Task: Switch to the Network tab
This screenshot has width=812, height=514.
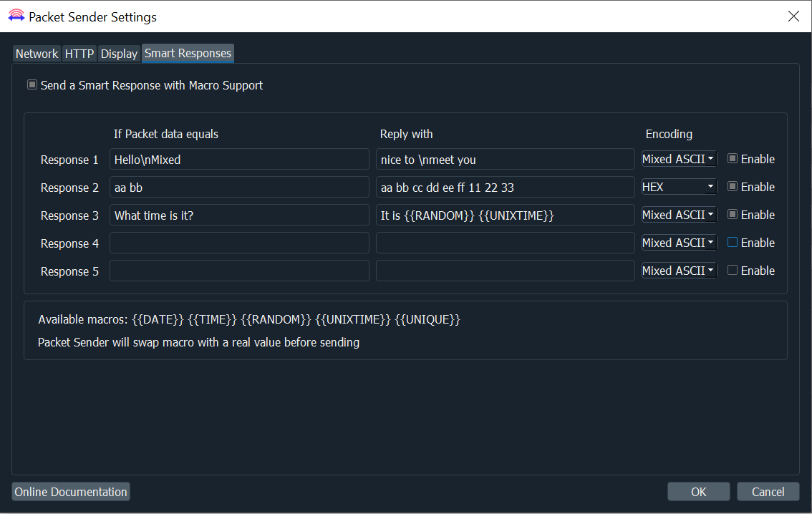Action: click(x=36, y=53)
